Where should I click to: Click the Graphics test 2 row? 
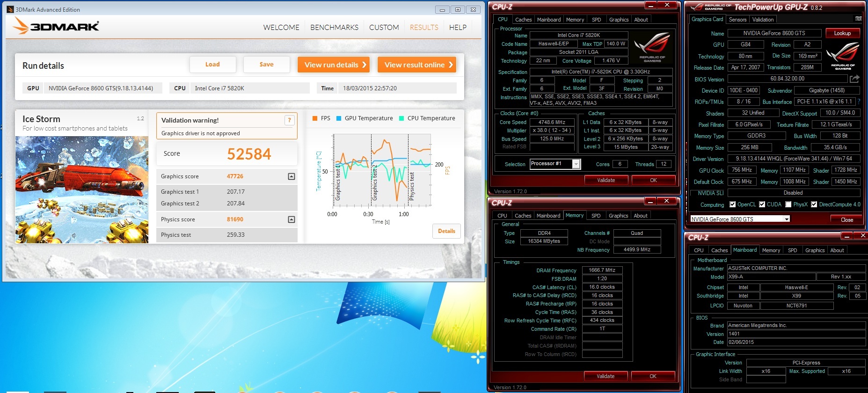[226, 204]
